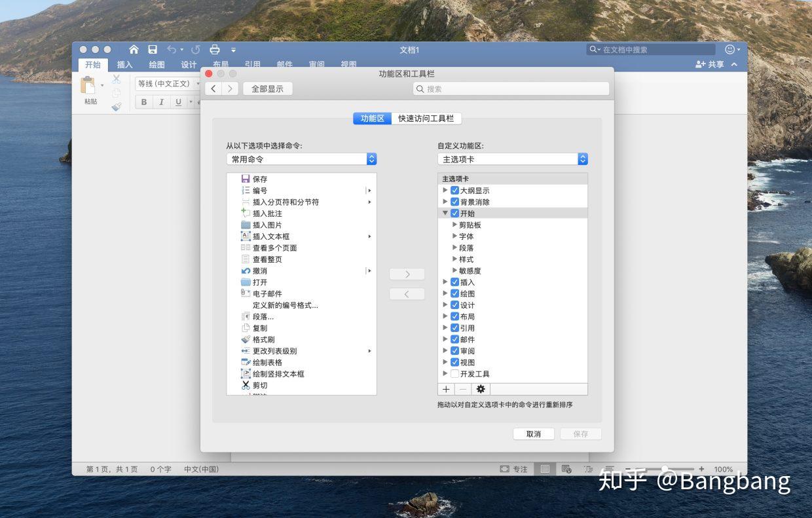The height and width of the screenshot is (518, 812).
Task: Uncheck the 邮件 tab checkbox
Action: click(454, 339)
